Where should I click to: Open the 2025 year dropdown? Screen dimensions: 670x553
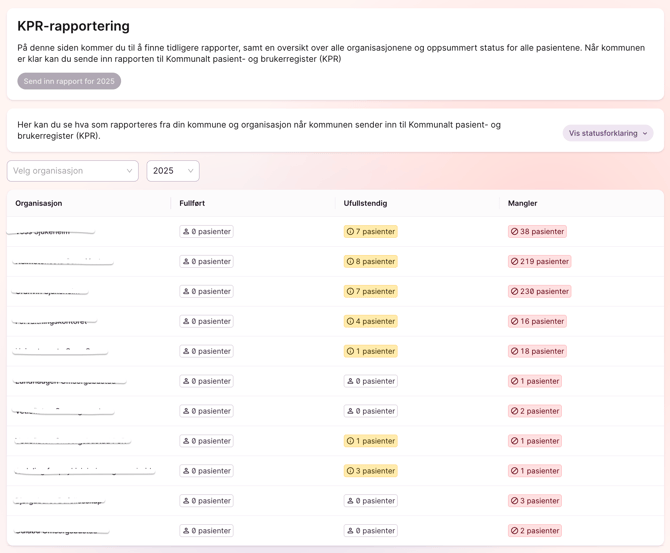[173, 171]
